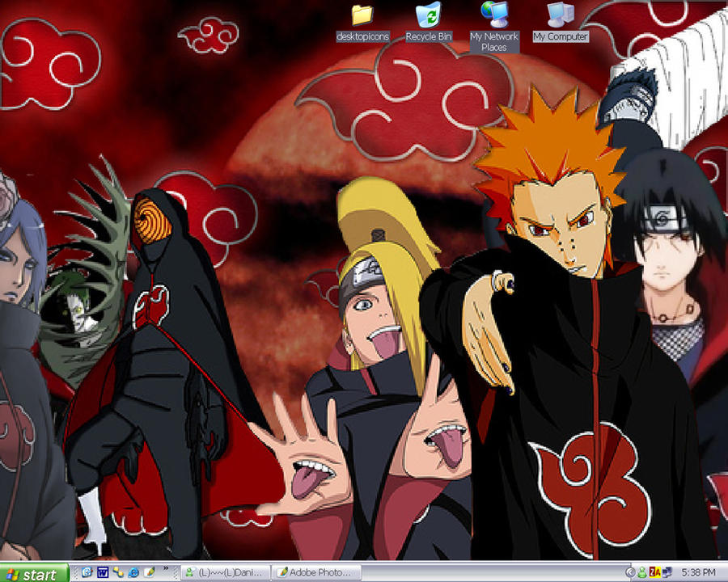Launch Microsoft Word from Quick Launch
This screenshot has height=582, width=728.
click(x=103, y=572)
